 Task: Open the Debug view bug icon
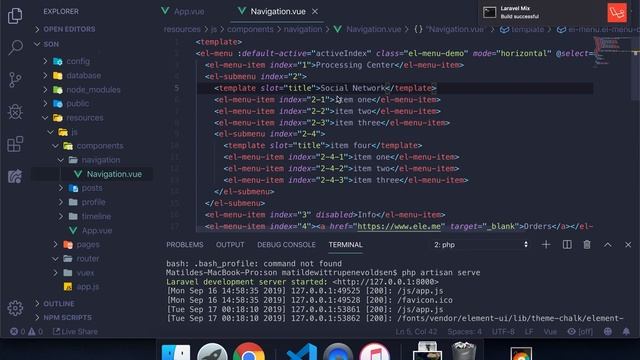[15, 111]
